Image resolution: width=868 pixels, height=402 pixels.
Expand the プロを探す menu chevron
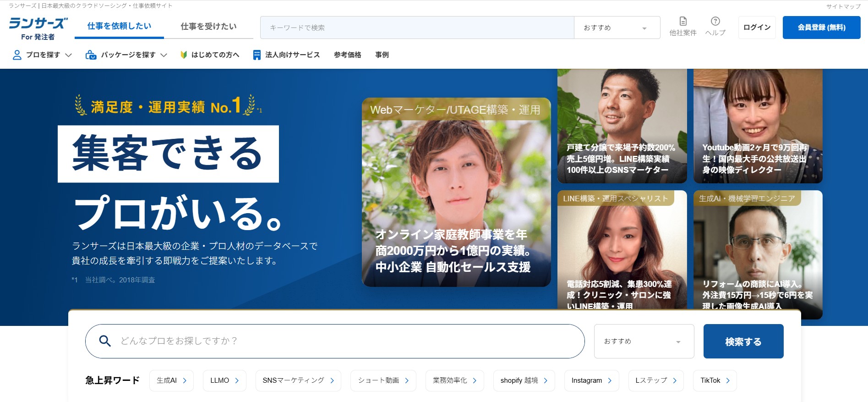(69, 55)
